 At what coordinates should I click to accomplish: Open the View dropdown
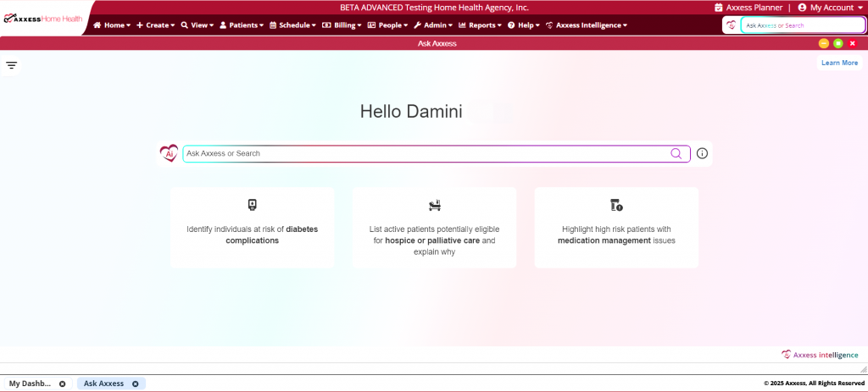[x=197, y=25]
